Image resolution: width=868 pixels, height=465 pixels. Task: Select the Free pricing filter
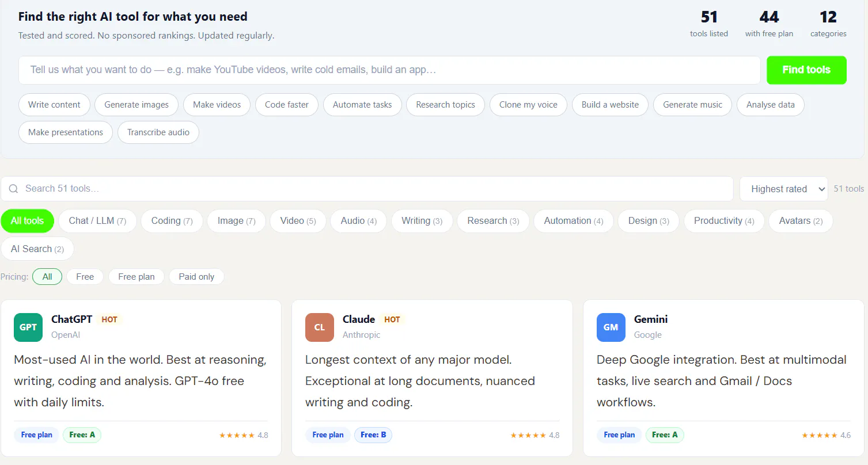click(85, 277)
